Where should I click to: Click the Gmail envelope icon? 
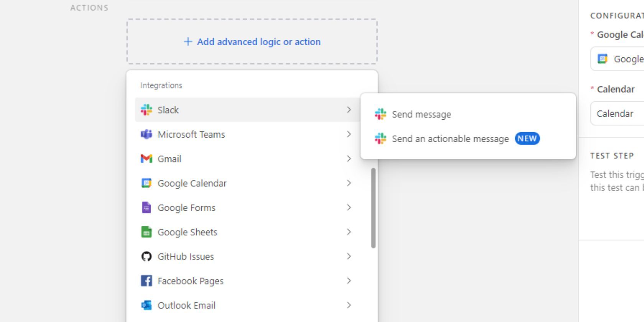click(146, 159)
